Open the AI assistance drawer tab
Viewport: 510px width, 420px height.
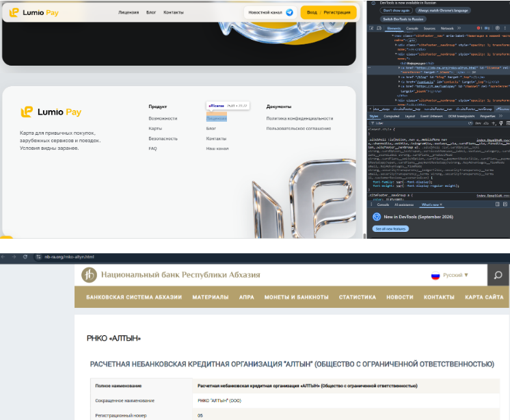coord(404,205)
